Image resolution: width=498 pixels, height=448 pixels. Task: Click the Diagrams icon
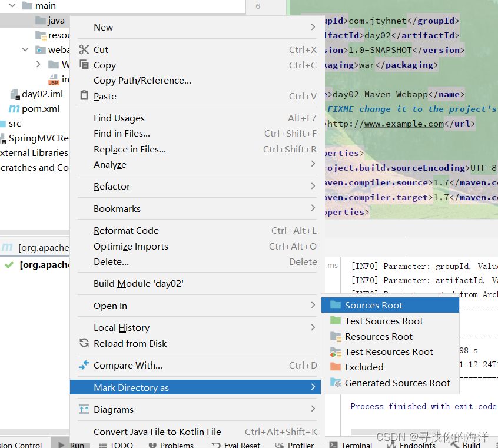point(84,409)
